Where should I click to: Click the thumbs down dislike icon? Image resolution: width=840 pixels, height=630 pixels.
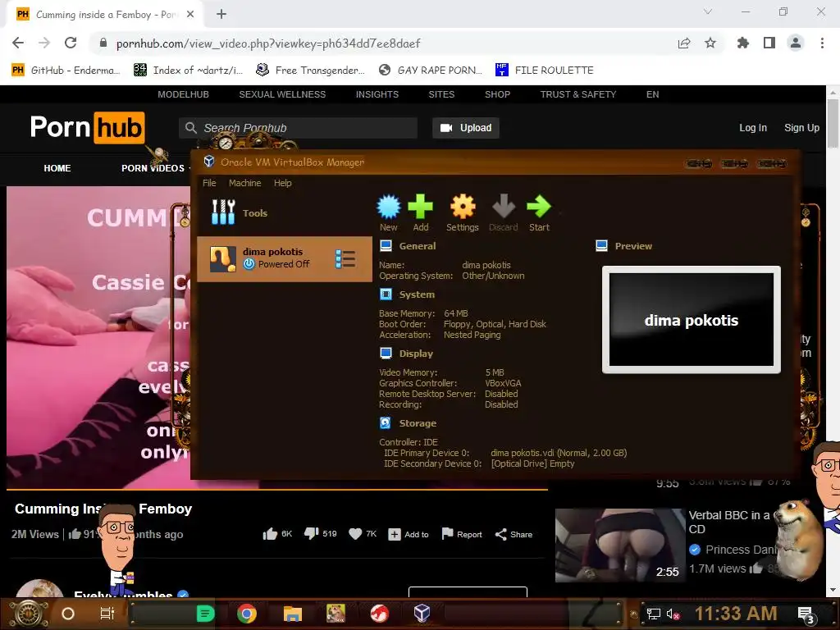point(311,533)
